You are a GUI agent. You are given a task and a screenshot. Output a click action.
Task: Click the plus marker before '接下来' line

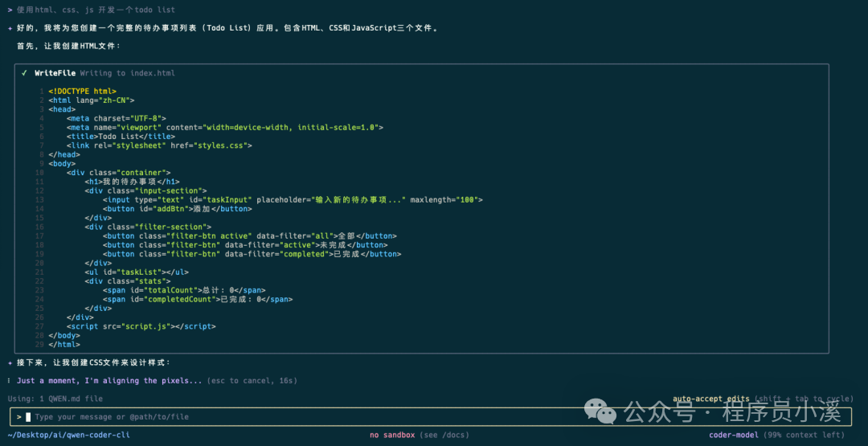click(x=9, y=362)
